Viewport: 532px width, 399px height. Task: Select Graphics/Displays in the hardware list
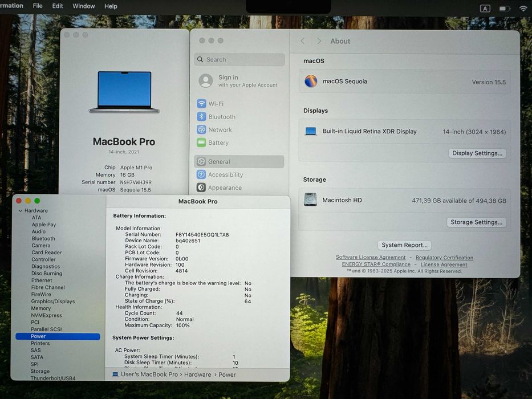53,302
